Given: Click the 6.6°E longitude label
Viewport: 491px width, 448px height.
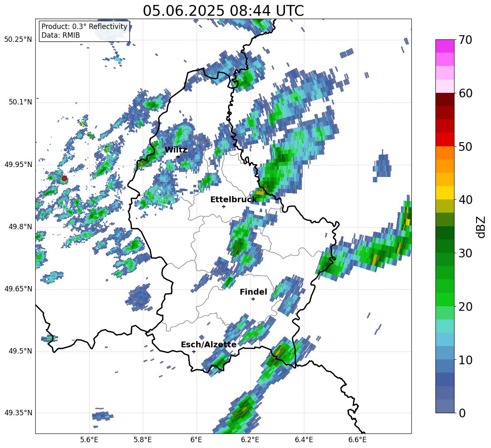Looking at the screenshot, I should click(357, 440).
